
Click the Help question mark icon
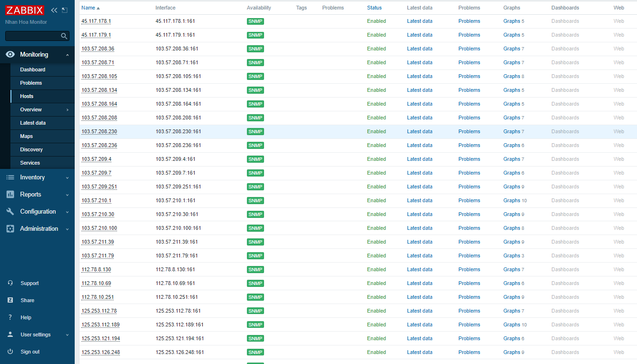[x=10, y=317]
